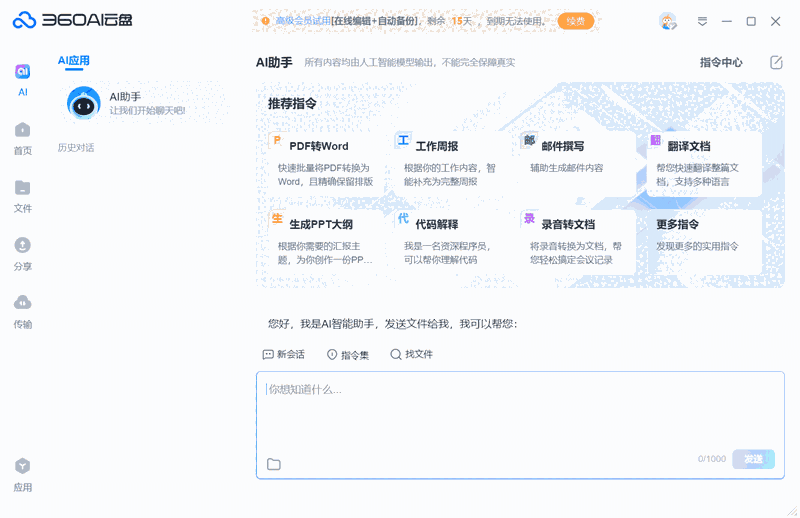Open 指令中心 command center

(x=721, y=62)
